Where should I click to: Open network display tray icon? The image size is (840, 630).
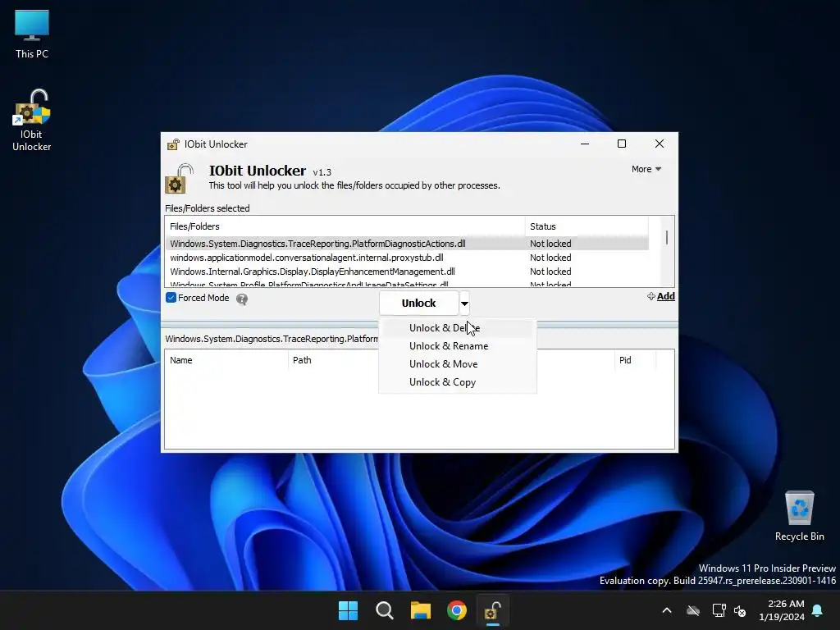[x=719, y=610]
